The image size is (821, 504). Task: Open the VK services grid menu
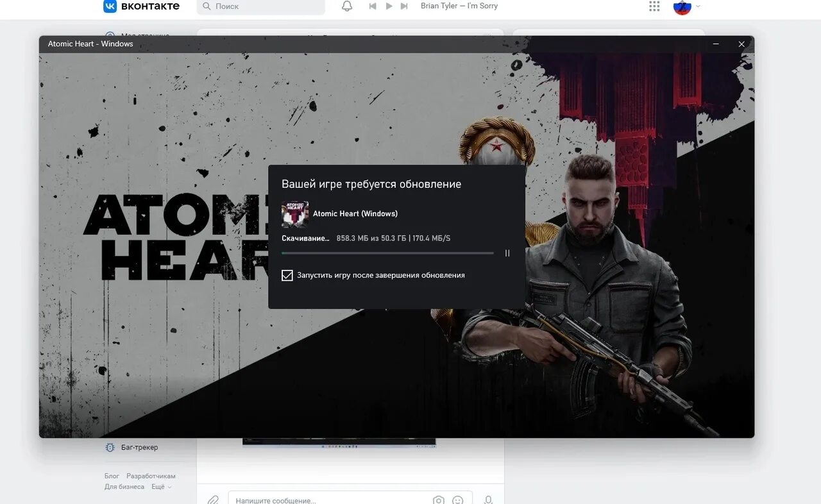pyautogui.click(x=654, y=6)
